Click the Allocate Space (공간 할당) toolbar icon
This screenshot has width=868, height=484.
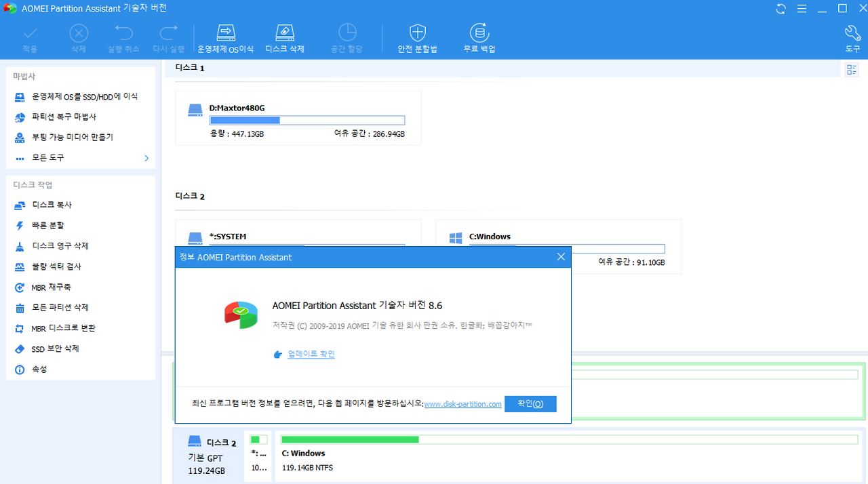click(x=347, y=39)
